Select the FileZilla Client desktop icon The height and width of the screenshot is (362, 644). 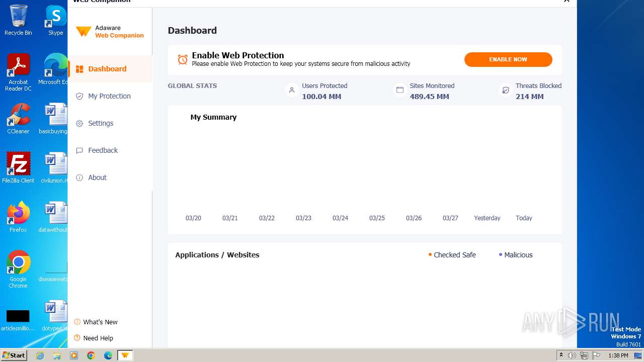click(x=18, y=168)
